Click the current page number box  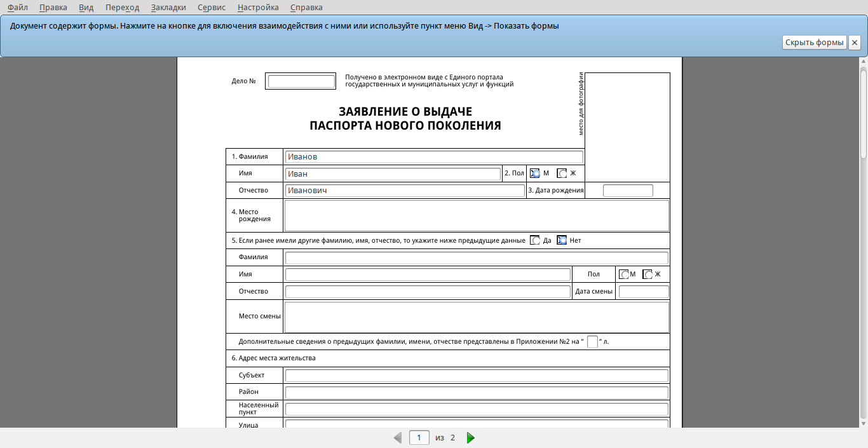pos(419,438)
